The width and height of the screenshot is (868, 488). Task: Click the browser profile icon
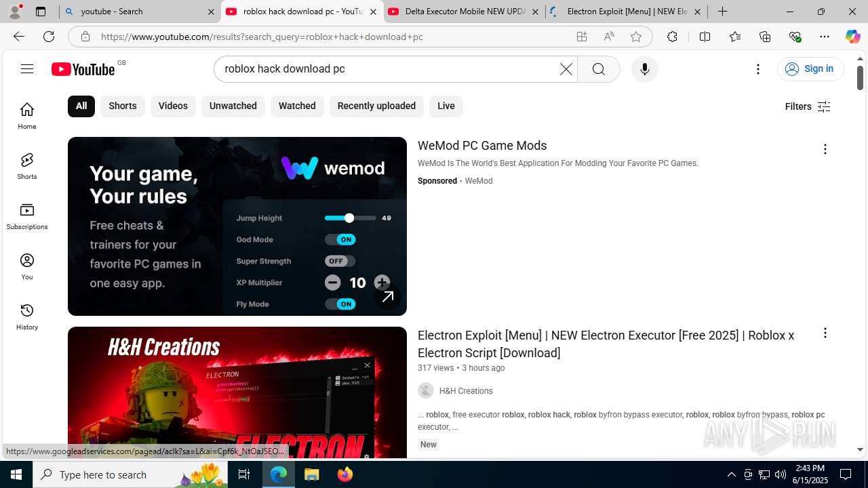point(15,12)
